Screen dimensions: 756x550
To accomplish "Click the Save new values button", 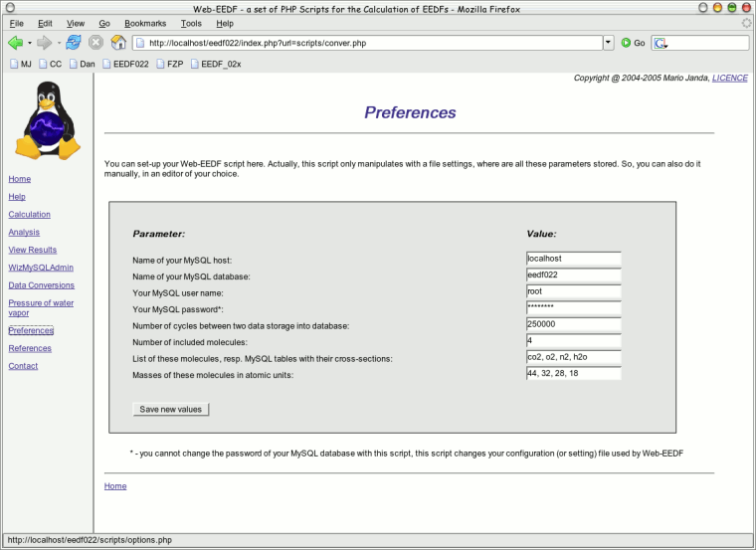I will [171, 409].
